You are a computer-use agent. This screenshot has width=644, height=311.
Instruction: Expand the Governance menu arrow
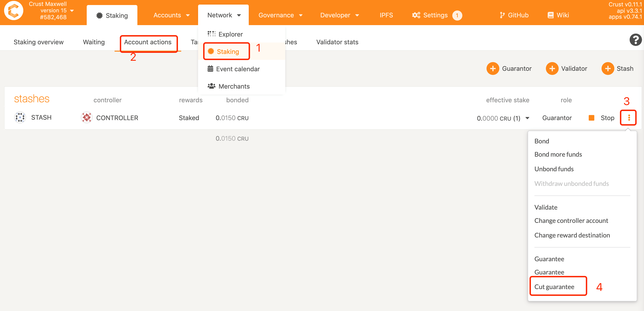(x=301, y=16)
